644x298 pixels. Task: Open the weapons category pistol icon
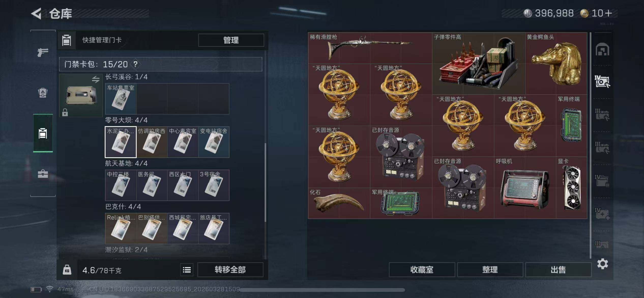43,52
